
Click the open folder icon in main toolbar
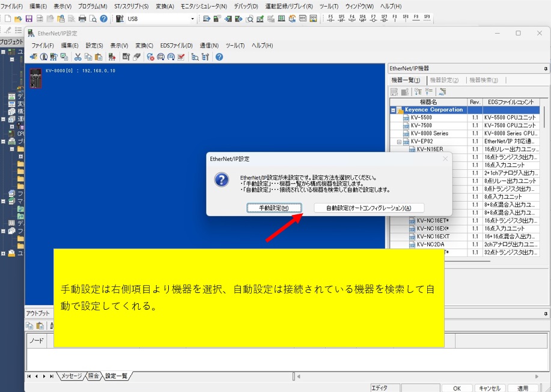click(x=18, y=19)
